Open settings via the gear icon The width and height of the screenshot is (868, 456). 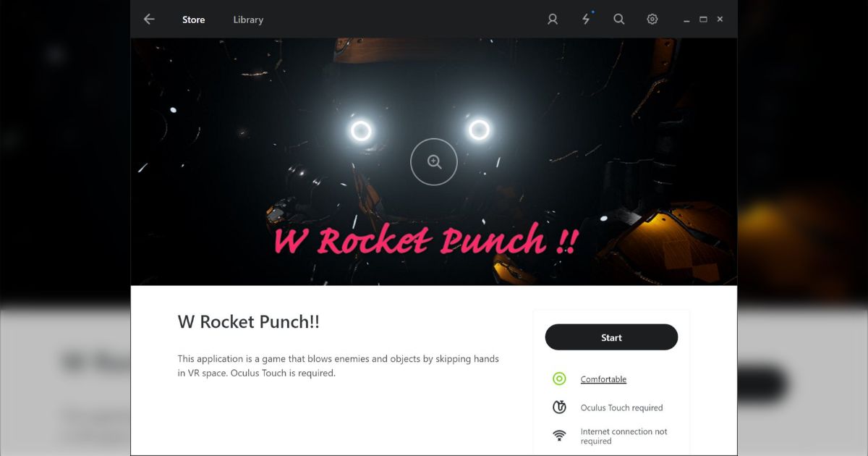point(652,20)
